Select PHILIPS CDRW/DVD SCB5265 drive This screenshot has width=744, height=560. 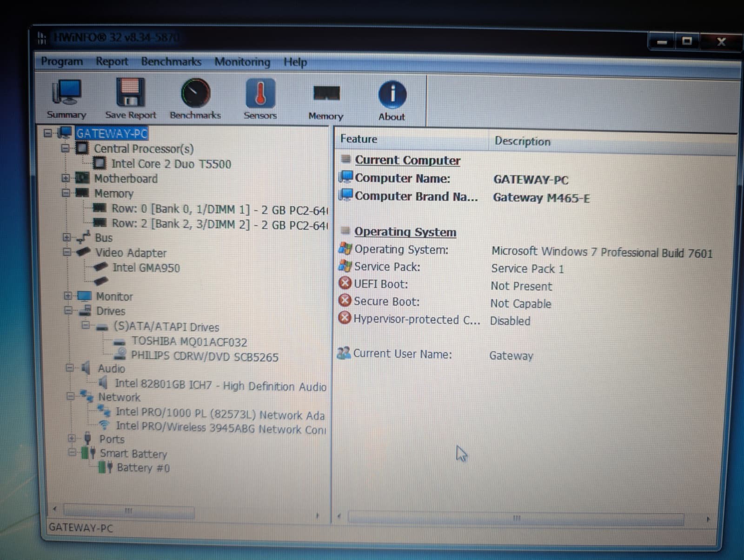click(205, 356)
